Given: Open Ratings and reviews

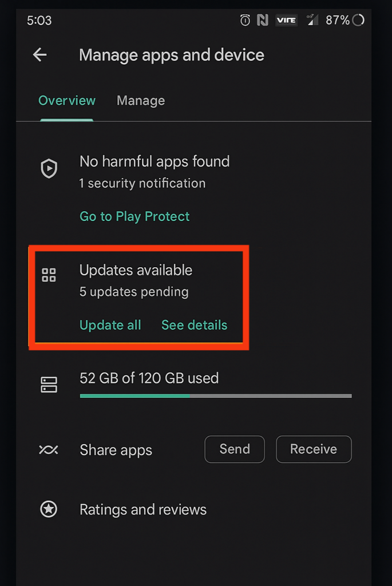Looking at the screenshot, I should [143, 509].
